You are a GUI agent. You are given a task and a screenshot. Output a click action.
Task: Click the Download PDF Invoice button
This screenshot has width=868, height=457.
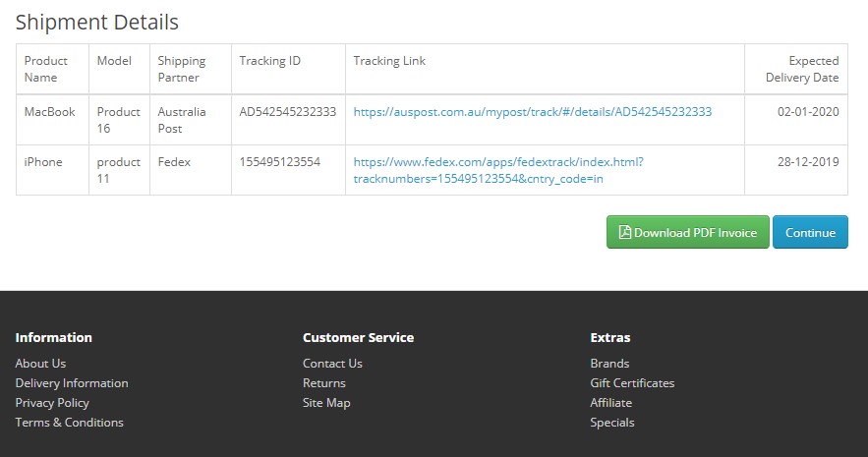(x=687, y=232)
